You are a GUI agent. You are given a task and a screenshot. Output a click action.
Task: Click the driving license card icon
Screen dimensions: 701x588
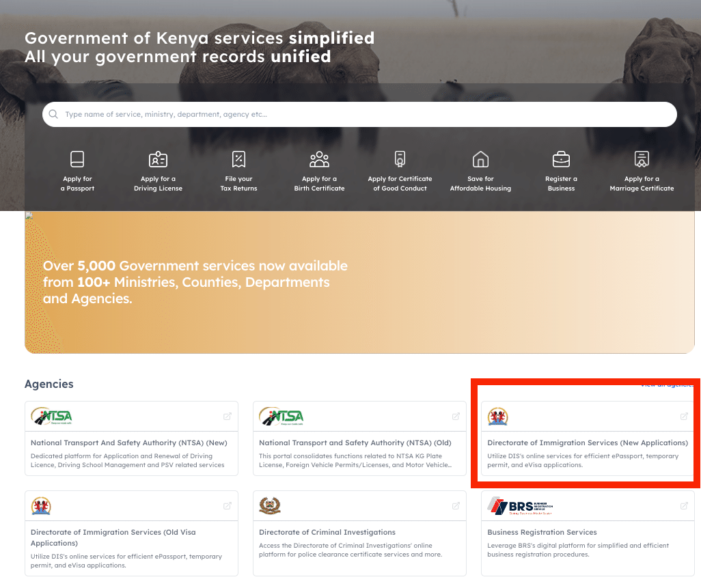coord(158,159)
